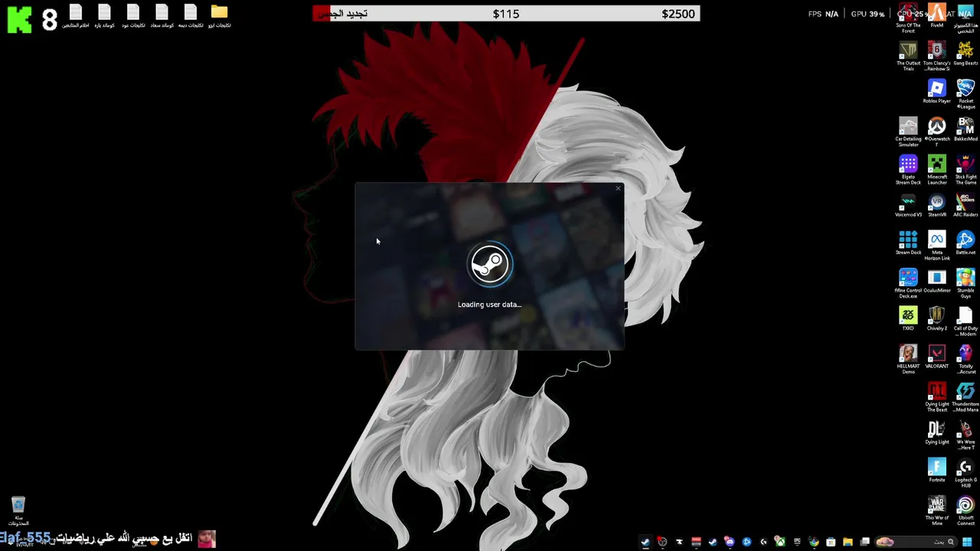The height and width of the screenshot is (551, 980).
Task: Open Epic Games Launcher in taskbar
Action: [797, 542]
